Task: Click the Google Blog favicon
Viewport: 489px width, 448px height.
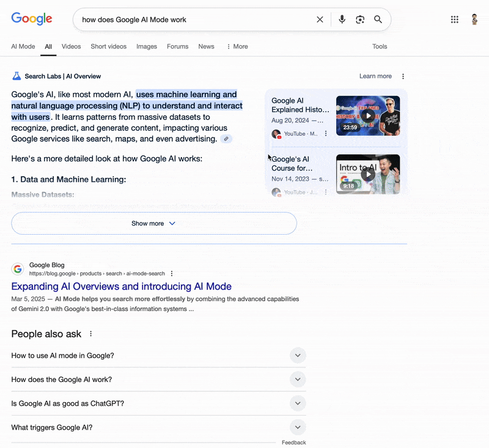Action: [x=18, y=269]
